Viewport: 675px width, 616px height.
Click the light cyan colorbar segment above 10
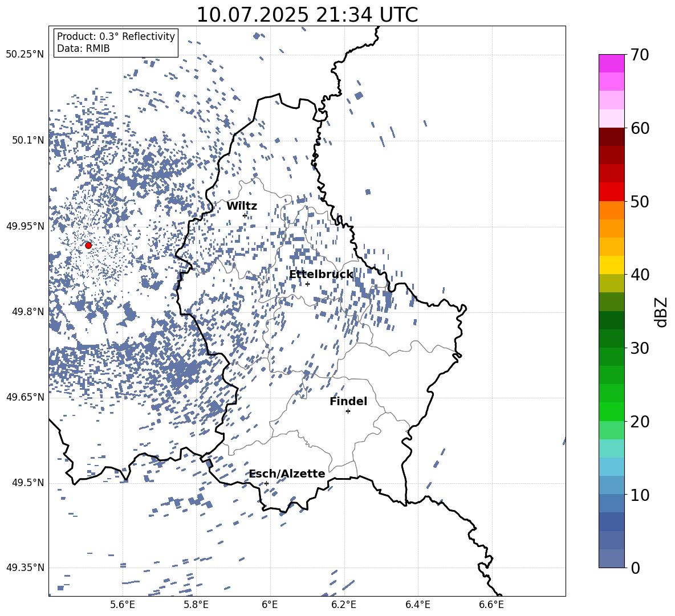[611, 467]
